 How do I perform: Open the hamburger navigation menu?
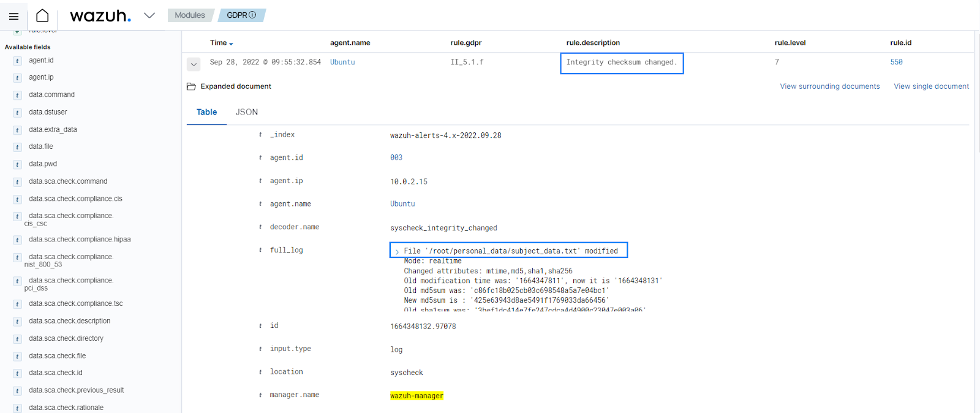click(x=13, y=16)
